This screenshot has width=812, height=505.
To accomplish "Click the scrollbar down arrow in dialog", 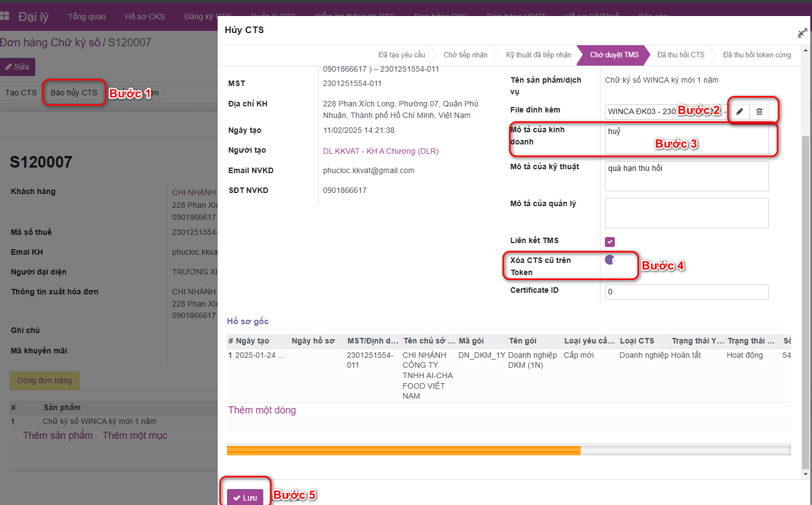I will click(x=806, y=474).
